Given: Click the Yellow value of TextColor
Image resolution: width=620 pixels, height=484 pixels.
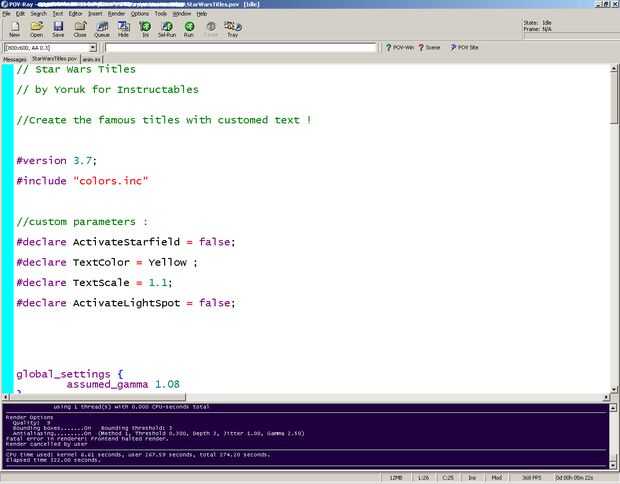Looking at the screenshot, I should click(x=167, y=262).
